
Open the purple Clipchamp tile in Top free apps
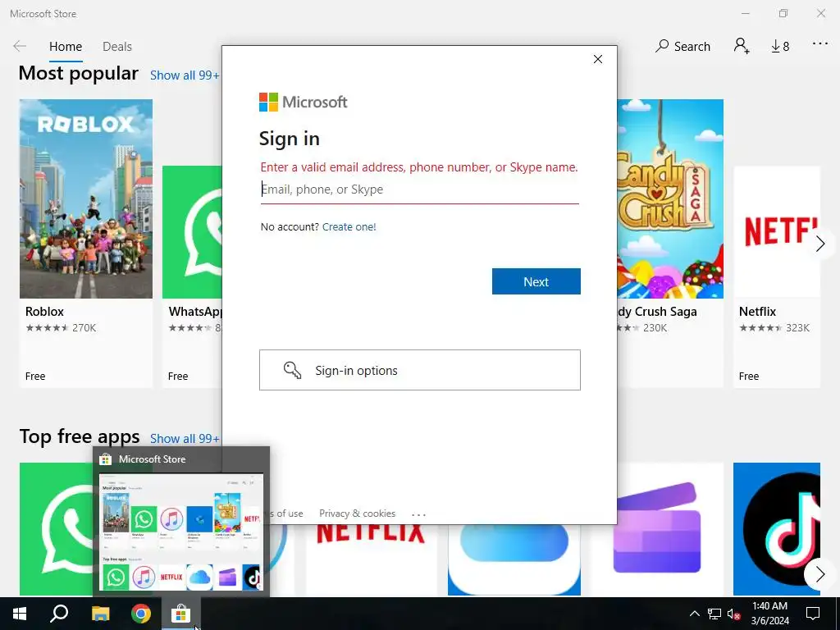pyautogui.click(x=657, y=529)
